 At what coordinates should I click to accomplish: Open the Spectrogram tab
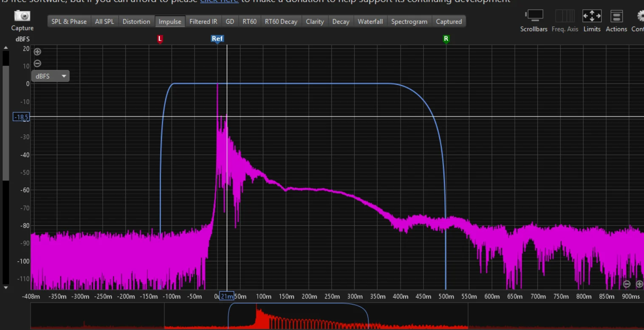point(409,21)
